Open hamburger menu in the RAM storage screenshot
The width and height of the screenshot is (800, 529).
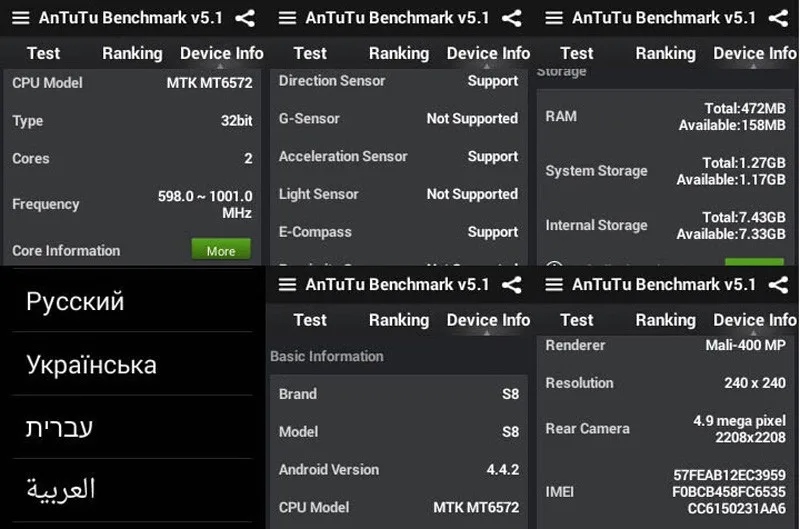(x=554, y=18)
